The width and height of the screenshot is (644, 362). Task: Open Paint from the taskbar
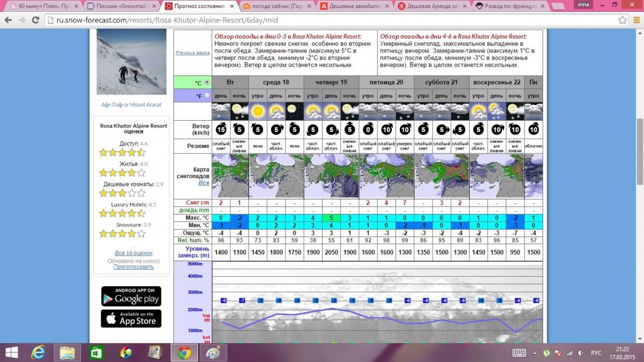click(x=213, y=352)
